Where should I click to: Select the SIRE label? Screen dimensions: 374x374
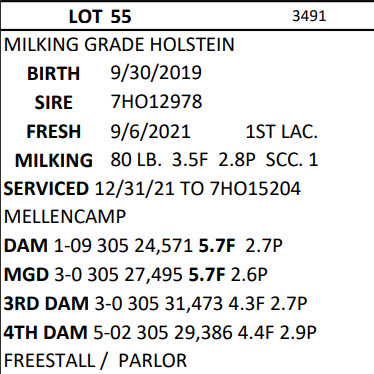click(54, 102)
